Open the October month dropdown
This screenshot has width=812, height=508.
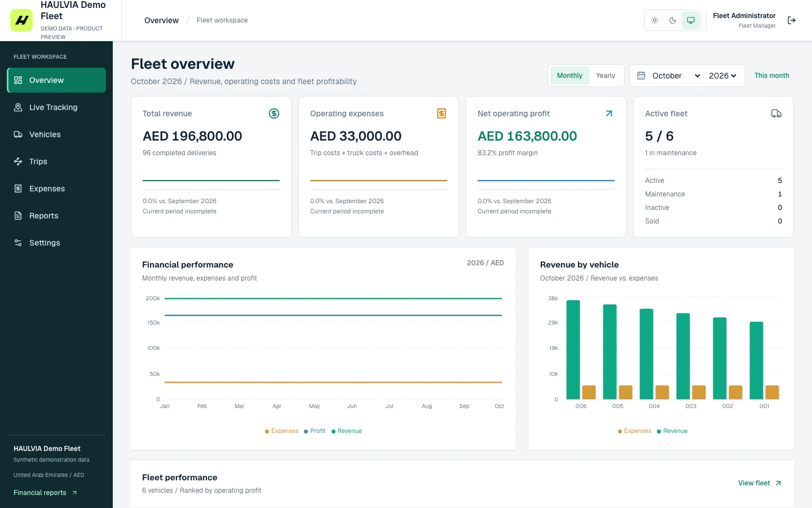coord(676,76)
